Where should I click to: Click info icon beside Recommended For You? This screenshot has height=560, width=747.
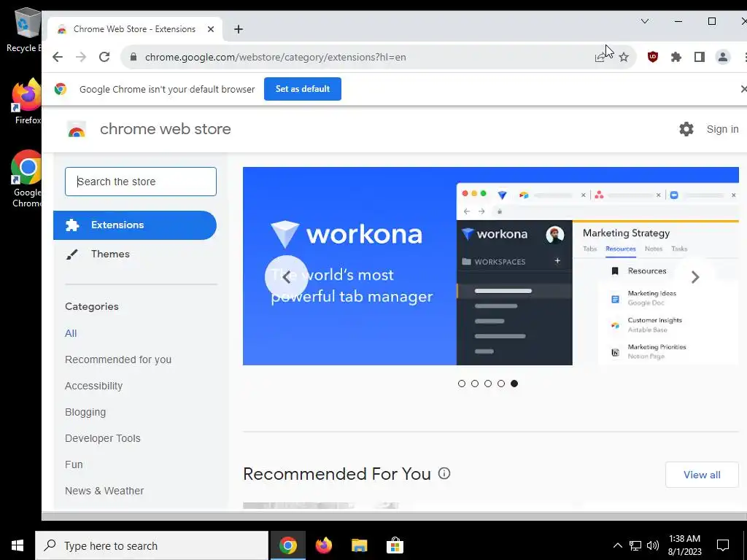pyautogui.click(x=444, y=474)
